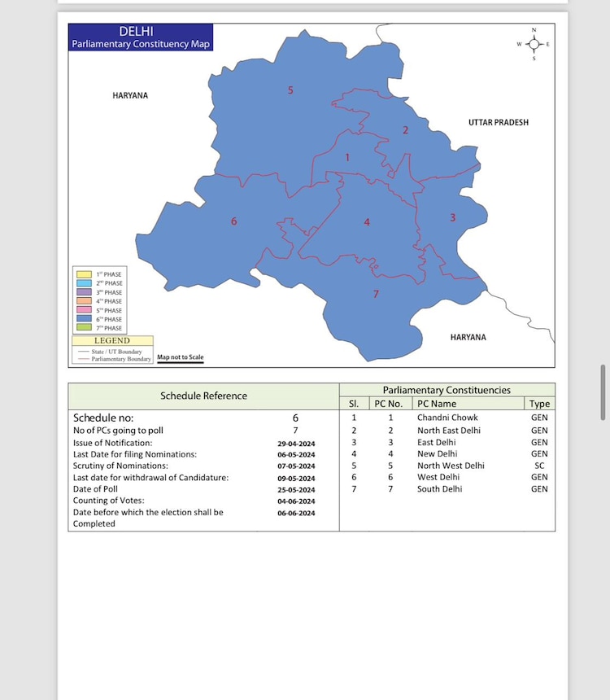
Task: Click the yellow LEGEND header box
Action: click(x=111, y=341)
